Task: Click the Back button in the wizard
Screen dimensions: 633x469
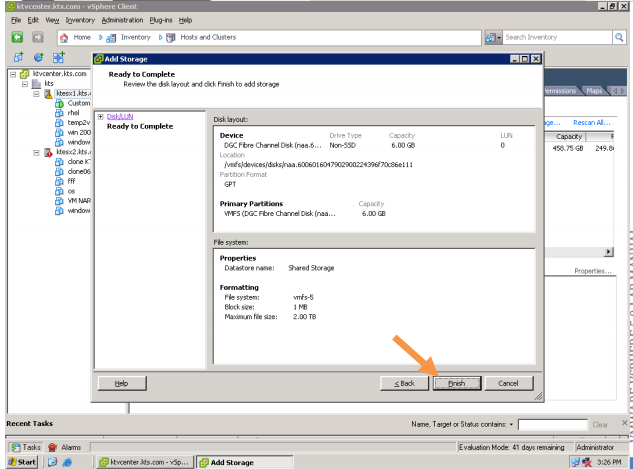Action: (x=404, y=383)
